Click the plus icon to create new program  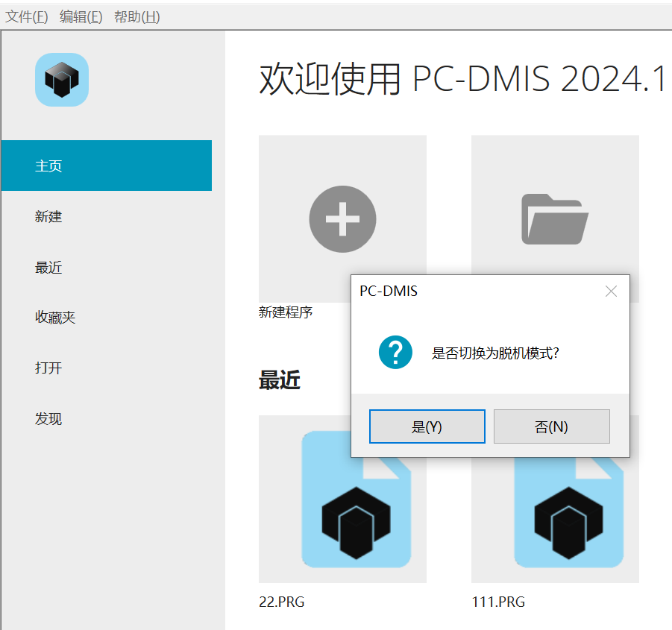coord(342,218)
